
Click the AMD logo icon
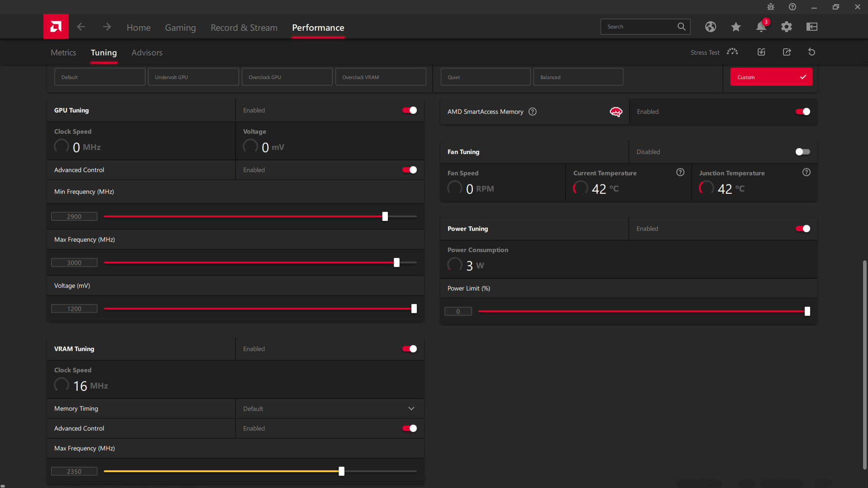(x=56, y=27)
